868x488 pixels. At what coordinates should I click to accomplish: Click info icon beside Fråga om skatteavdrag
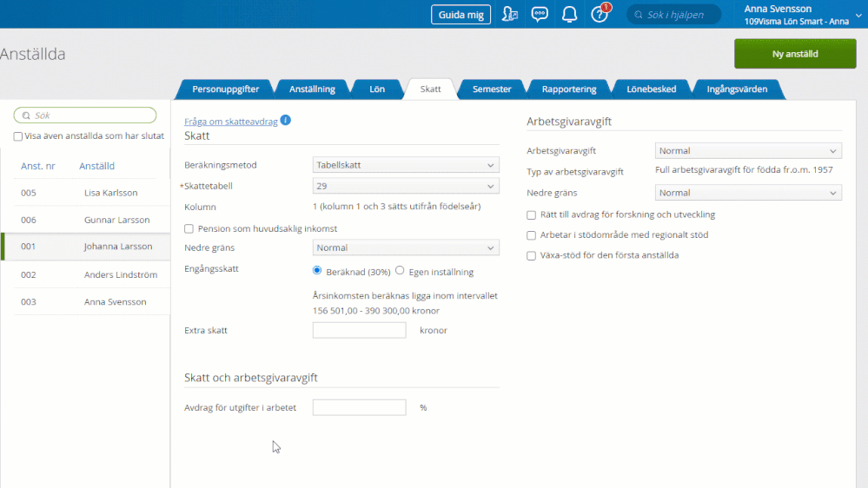click(286, 121)
